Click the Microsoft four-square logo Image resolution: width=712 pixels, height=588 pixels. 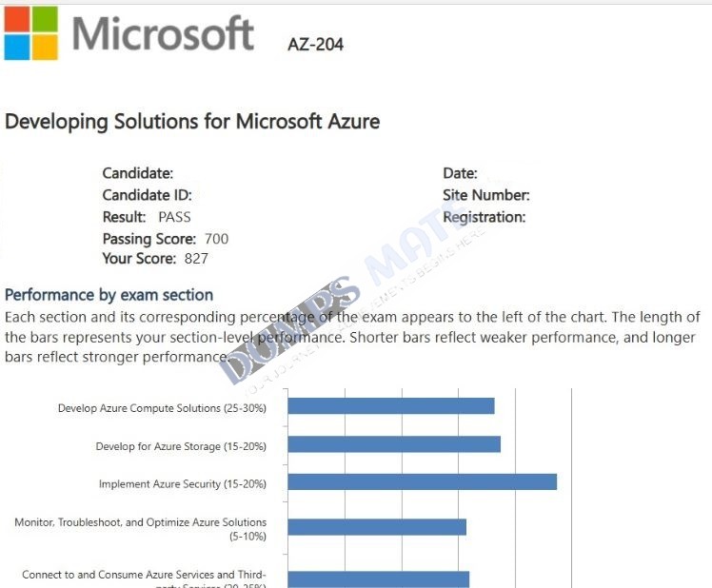tap(30, 33)
